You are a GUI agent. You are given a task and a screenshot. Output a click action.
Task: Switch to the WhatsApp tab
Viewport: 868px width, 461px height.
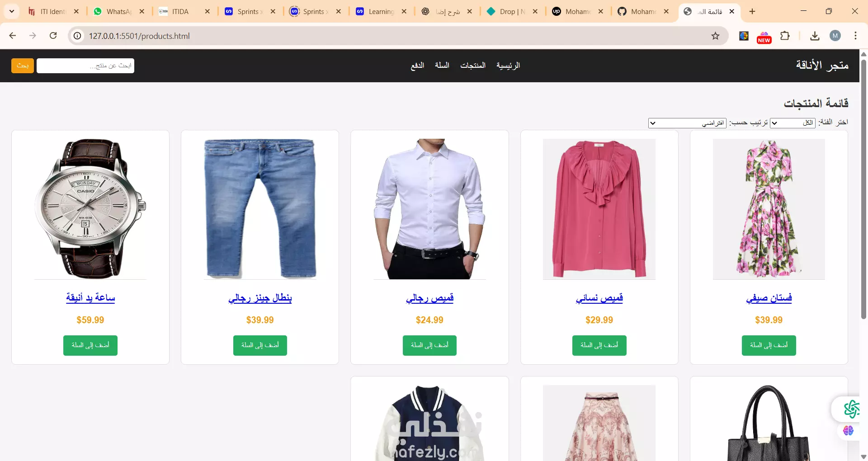pyautogui.click(x=118, y=11)
